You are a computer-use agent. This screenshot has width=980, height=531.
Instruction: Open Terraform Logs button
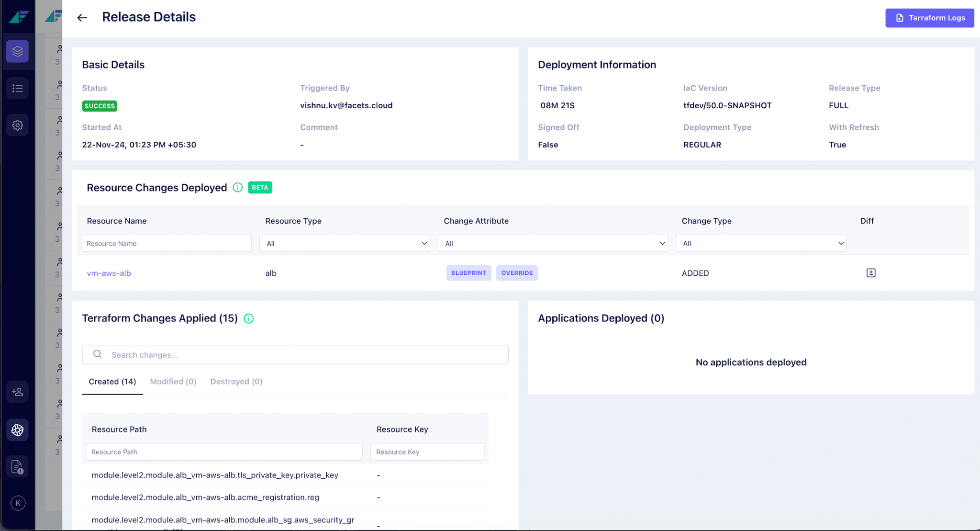929,18
